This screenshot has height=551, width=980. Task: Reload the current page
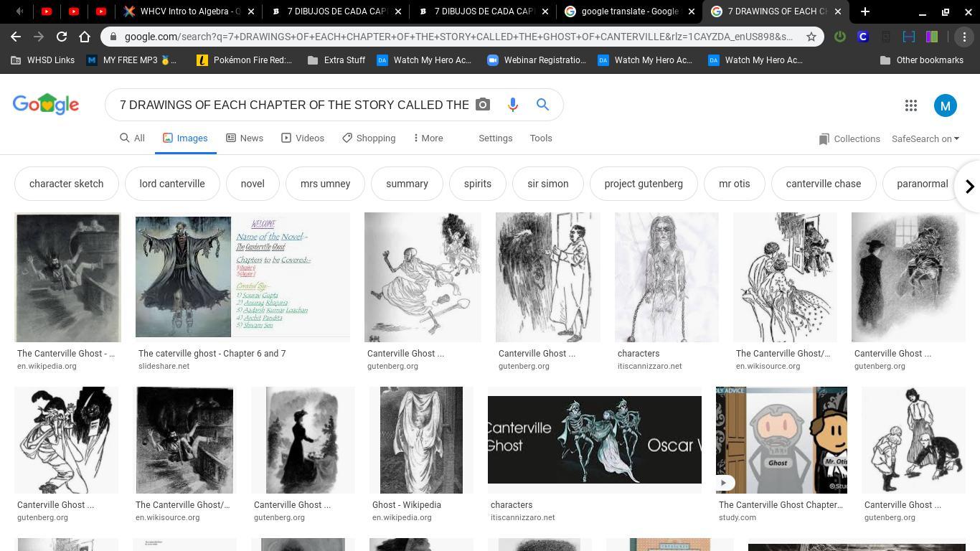(x=62, y=37)
